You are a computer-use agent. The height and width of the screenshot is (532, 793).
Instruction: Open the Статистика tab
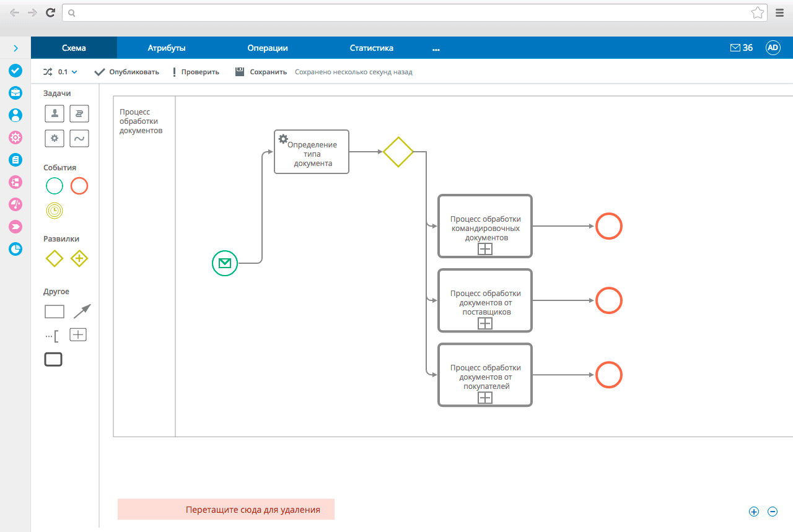coord(371,48)
